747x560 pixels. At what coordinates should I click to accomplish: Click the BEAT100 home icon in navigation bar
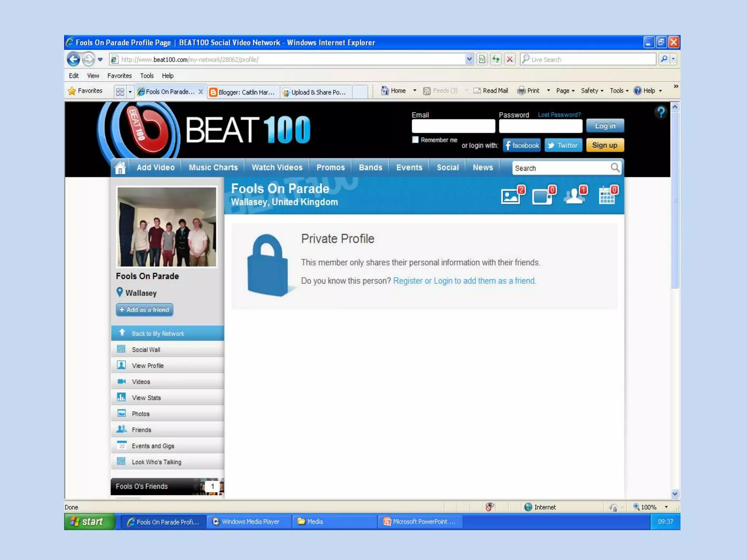tap(120, 168)
